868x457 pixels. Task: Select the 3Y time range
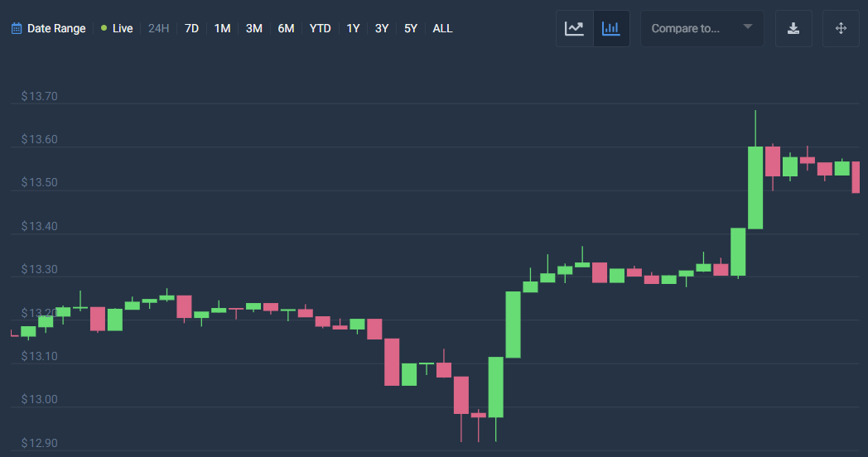[x=382, y=28]
